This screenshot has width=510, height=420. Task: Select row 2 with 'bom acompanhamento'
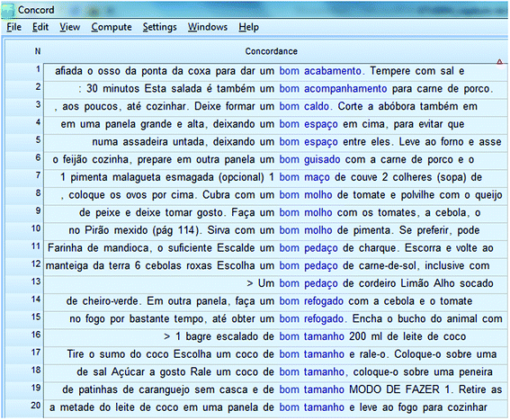pos(275,89)
